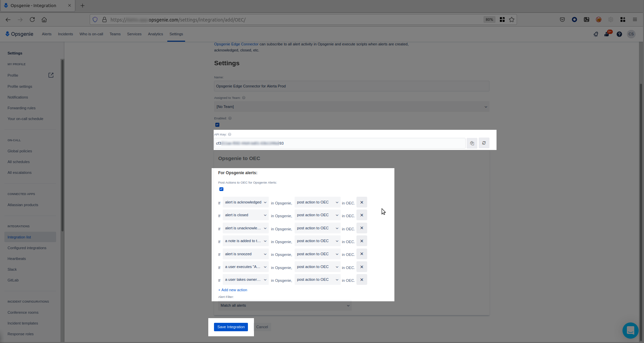Open the Match all alerts filter dropdown
The width and height of the screenshot is (644, 343).
click(285, 306)
